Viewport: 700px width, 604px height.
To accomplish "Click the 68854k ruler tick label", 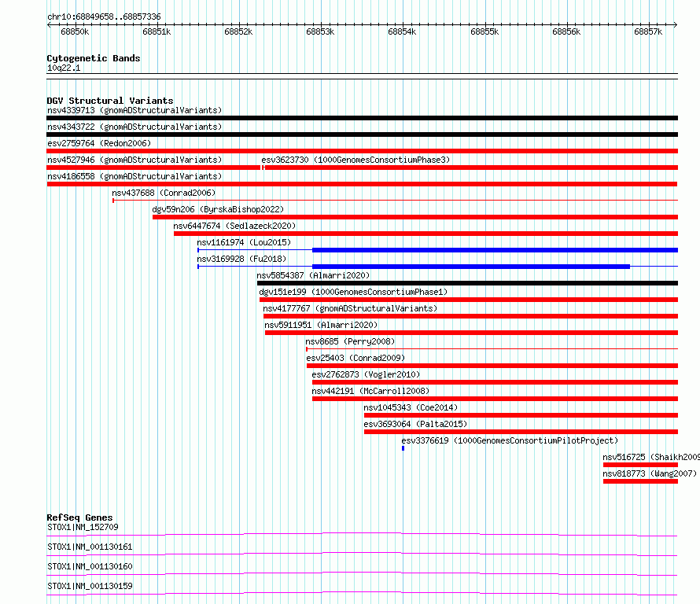I will pyautogui.click(x=402, y=31).
